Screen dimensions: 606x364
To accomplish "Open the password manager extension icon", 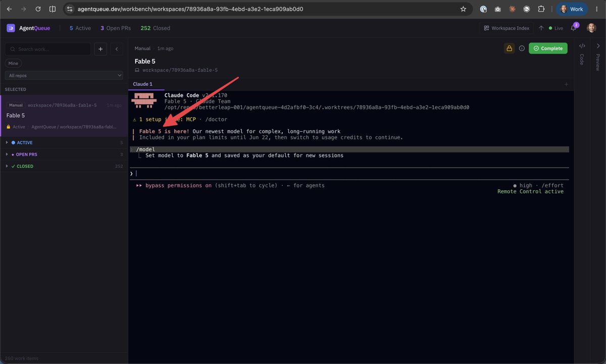I will pos(483,9).
